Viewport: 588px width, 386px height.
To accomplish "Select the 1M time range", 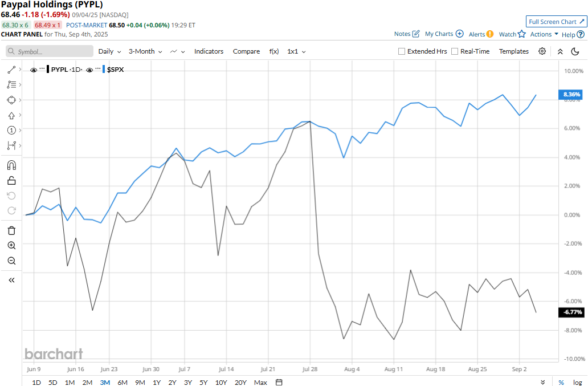I will click(70, 382).
